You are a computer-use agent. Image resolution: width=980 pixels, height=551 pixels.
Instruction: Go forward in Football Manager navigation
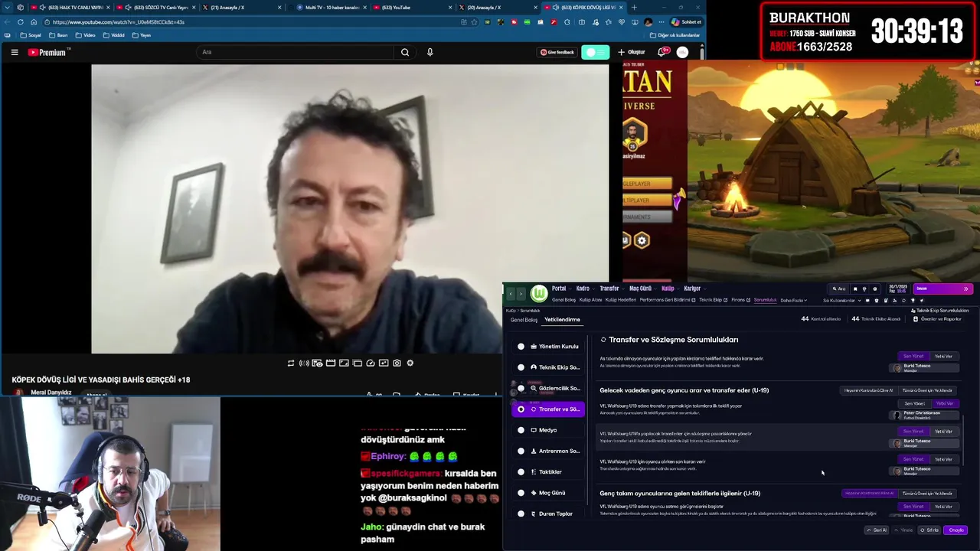coord(521,293)
